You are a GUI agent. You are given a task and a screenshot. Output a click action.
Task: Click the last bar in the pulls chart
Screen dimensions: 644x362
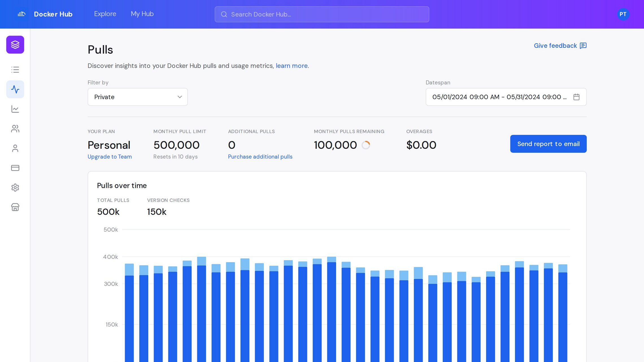[x=563, y=313]
